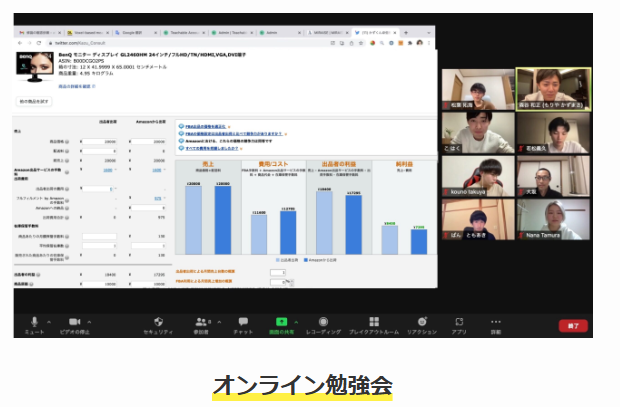Expand the video options arrow beside camera
The width and height of the screenshot is (620, 407).
pos(89,320)
